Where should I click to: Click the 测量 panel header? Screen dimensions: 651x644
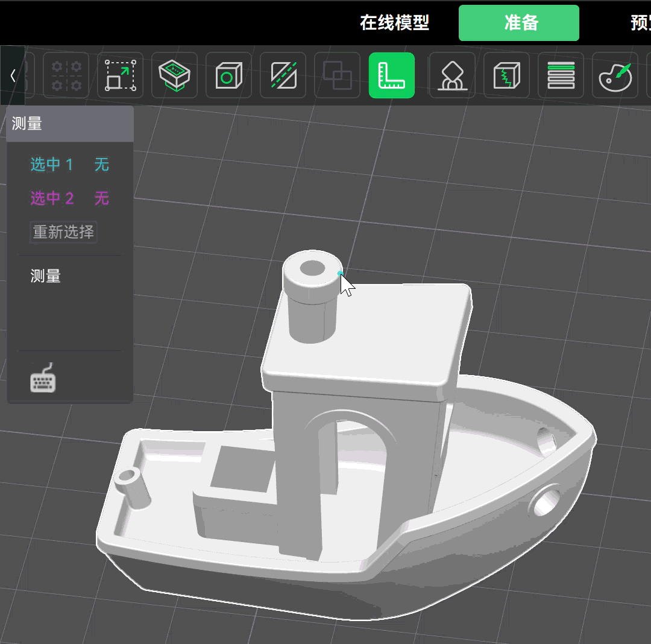point(70,124)
